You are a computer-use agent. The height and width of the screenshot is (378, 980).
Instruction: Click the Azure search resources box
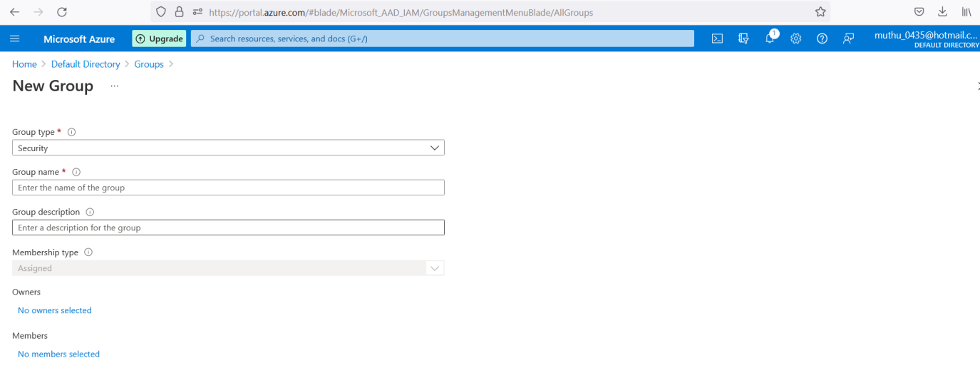pos(443,39)
